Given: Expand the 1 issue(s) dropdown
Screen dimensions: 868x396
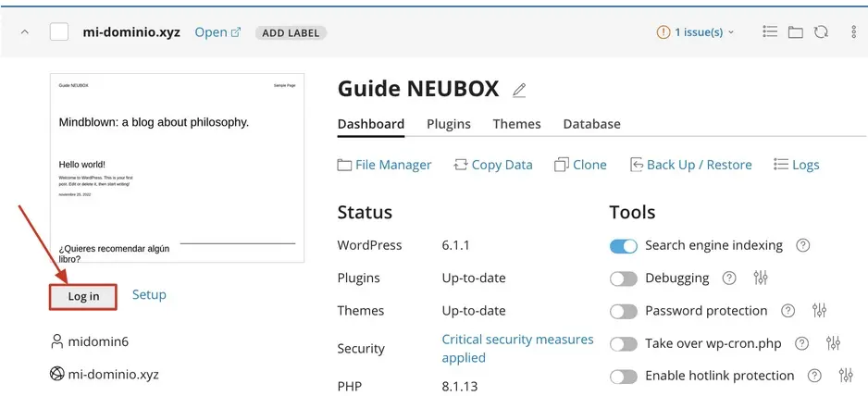Looking at the screenshot, I should [x=704, y=32].
